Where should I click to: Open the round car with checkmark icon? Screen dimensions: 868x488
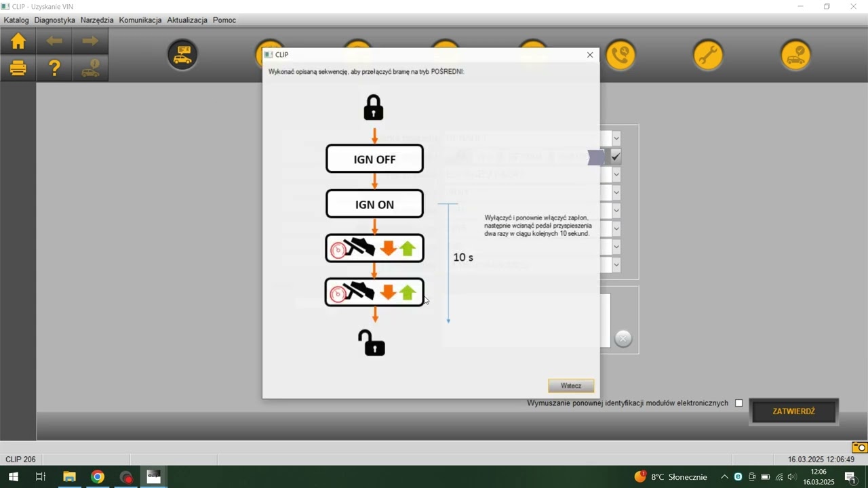(796, 55)
